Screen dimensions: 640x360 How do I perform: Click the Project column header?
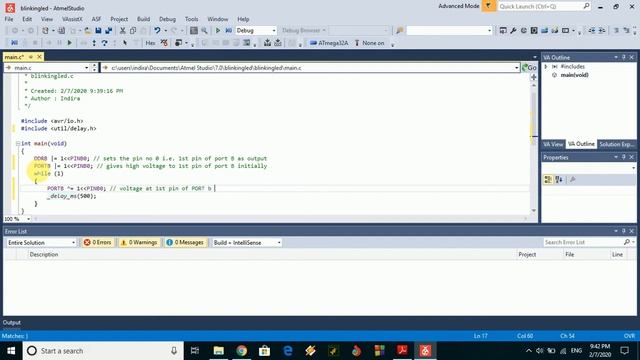click(x=527, y=254)
